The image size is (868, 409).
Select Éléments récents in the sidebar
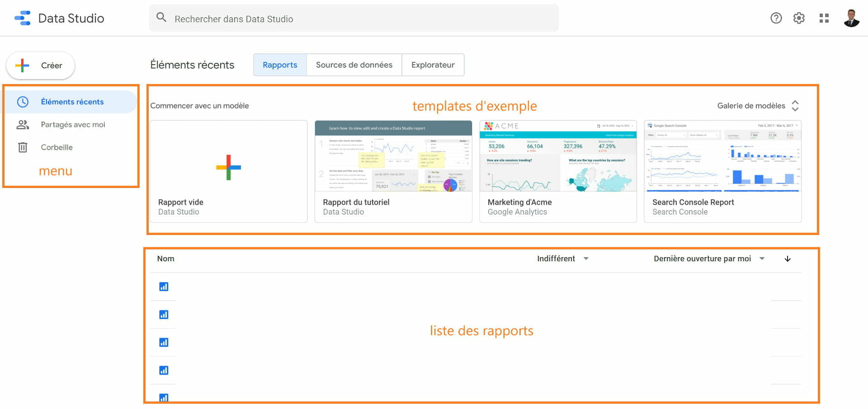tap(70, 102)
